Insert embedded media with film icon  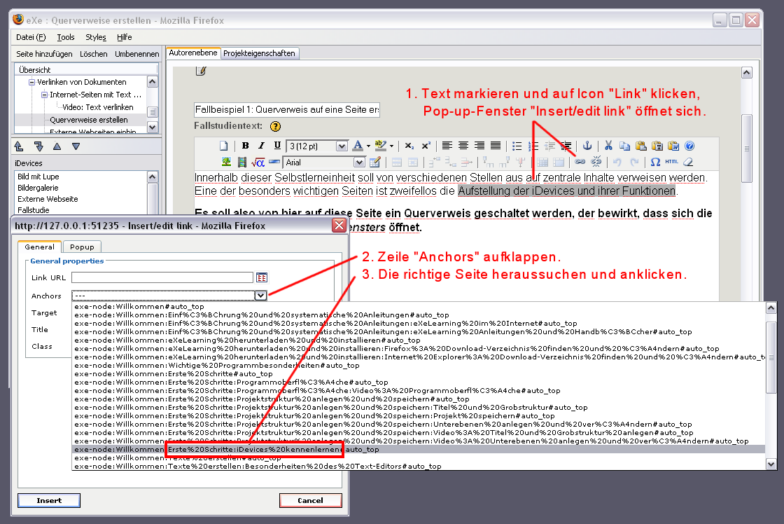click(242, 162)
